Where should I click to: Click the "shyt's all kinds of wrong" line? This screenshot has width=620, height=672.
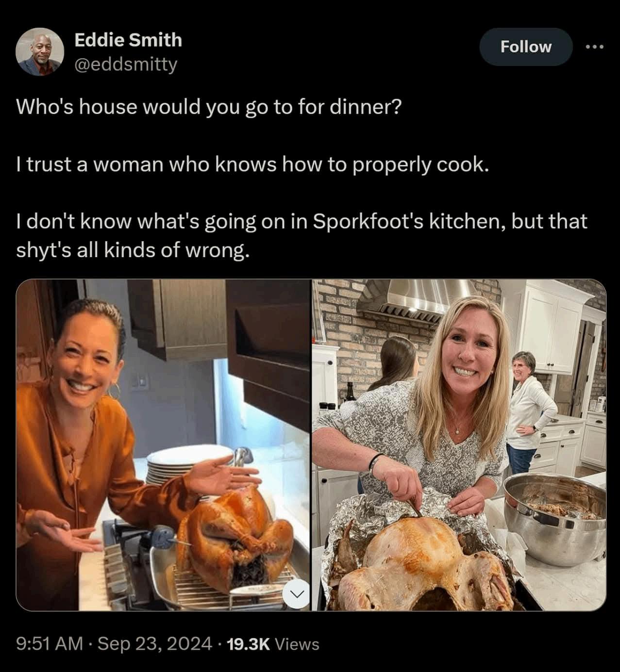(133, 250)
